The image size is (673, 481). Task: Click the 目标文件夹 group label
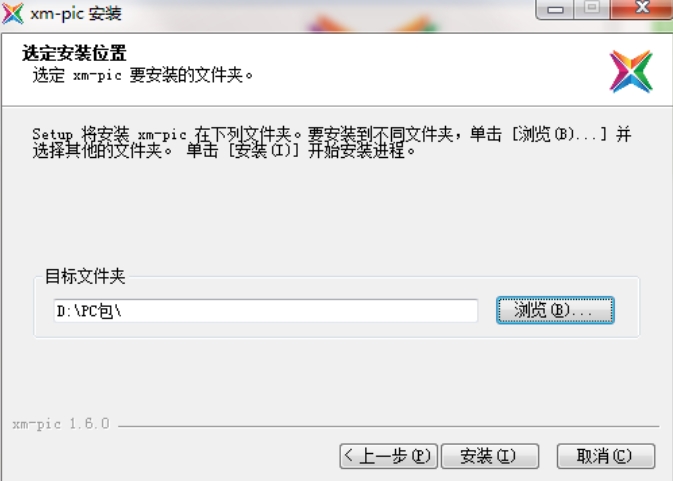click(x=85, y=276)
